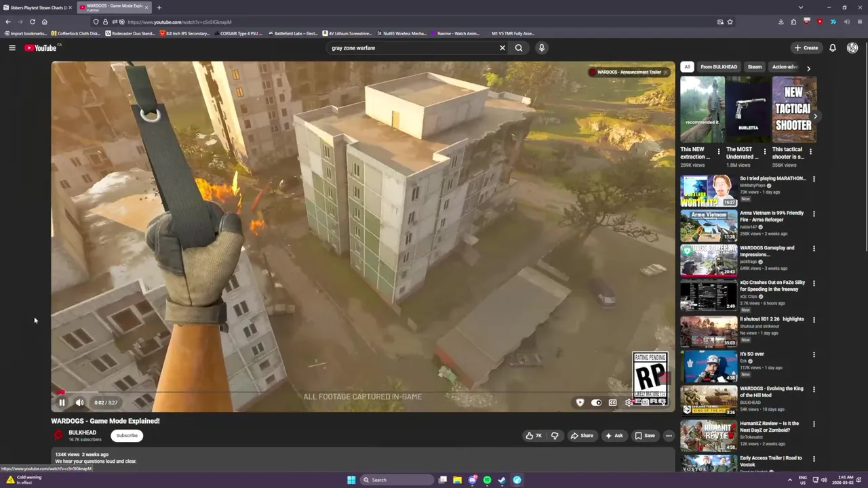
Task: Open a new browser tab
Action: [x=159, y=7]
